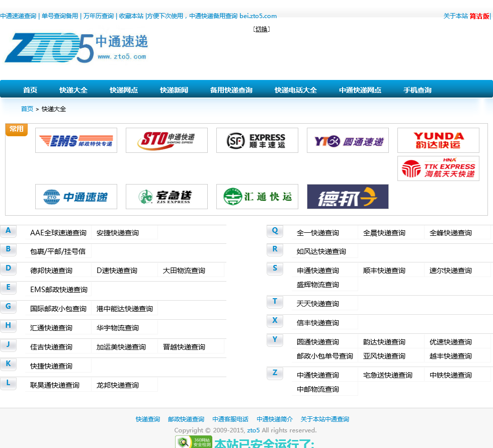This screenshot has width=493, height=448.
Task: Open 天天快递查询
Action: (x=318, y=304)
